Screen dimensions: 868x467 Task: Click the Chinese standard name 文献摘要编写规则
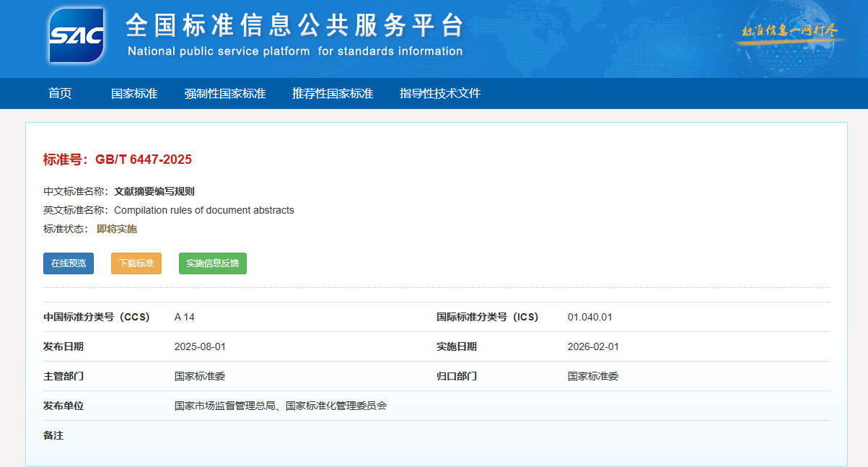pyautogui.click(x=154, y=191)
